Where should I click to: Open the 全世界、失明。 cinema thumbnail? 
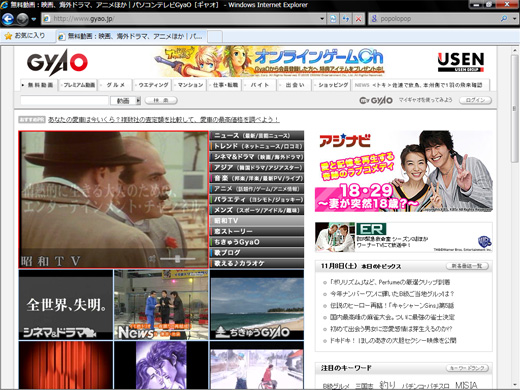coord(66,305)
